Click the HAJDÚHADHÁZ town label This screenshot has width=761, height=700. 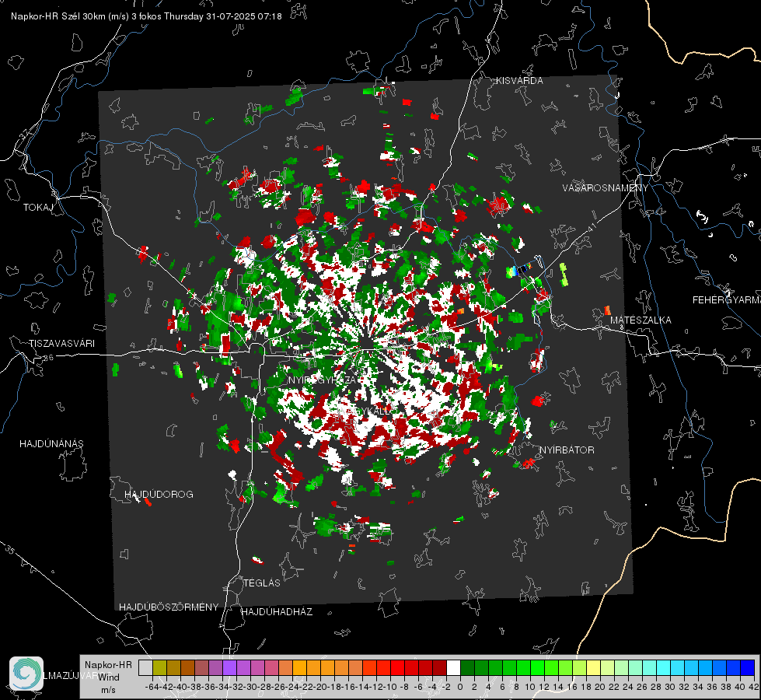tap(277, 612)
